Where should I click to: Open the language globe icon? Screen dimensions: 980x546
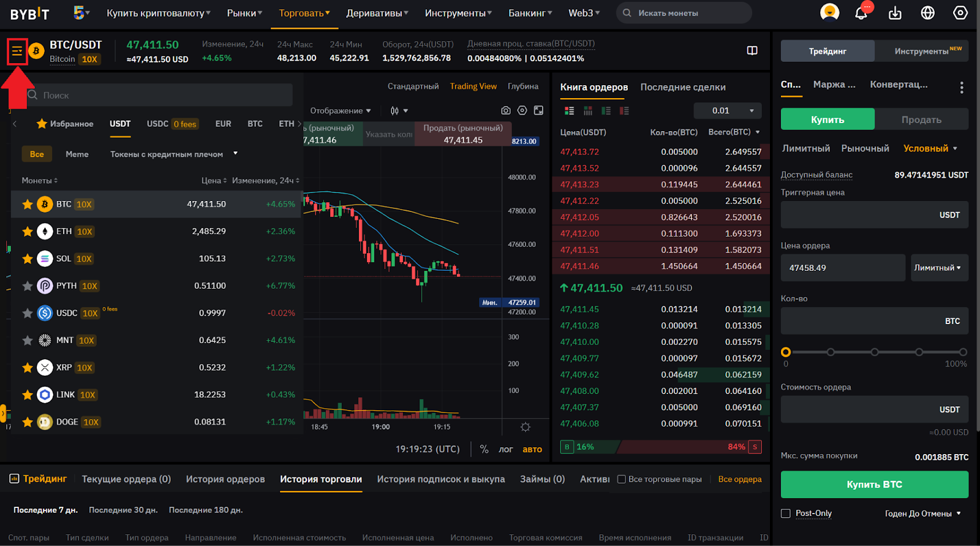coord(927,13)
